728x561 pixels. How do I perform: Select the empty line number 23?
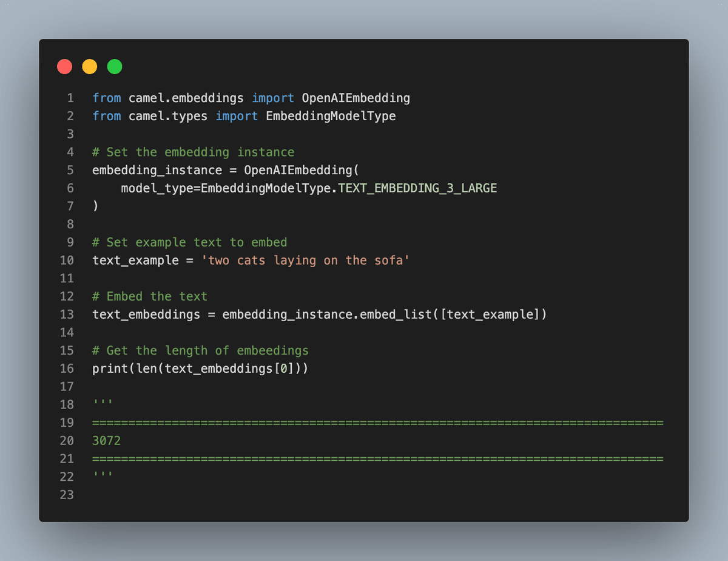coord(67,494)
